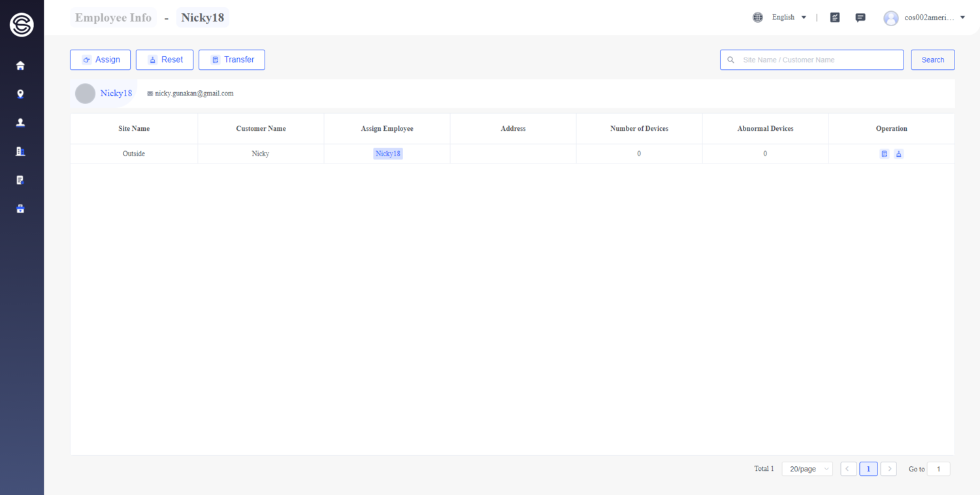The height and width of the screenshot is (495, 980).
Task: Open the home page from sidebar
Action: [x=20, y=65]
